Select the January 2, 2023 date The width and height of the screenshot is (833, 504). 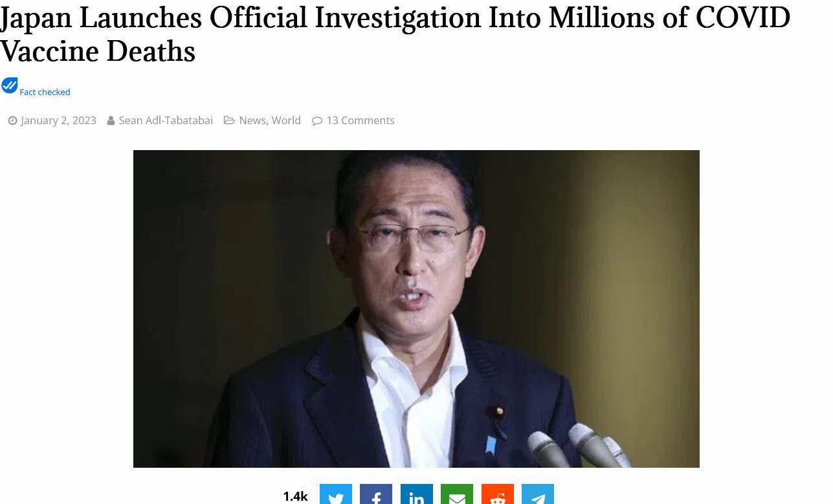tap(58, 120)
